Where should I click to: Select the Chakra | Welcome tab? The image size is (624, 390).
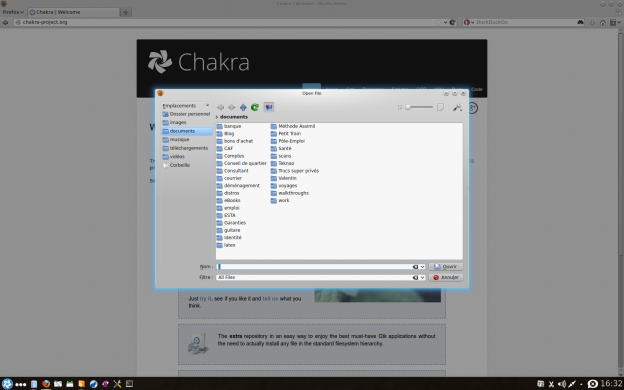coord(73,12)
